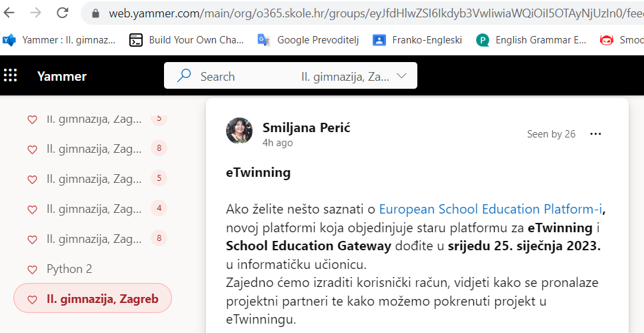Click Seen by 26 label
Image resolution: width=644 pixels, height=333 pixels.
(x=551, y=134)
